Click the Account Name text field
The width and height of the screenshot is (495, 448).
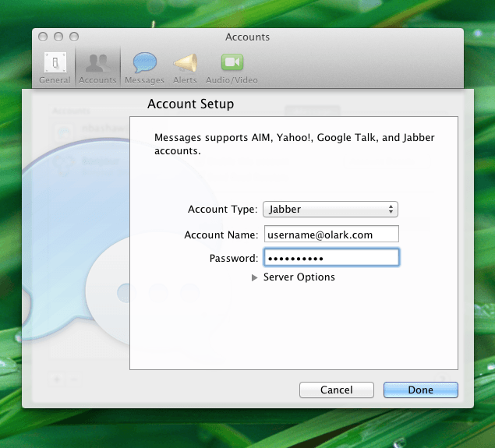[331, 234]
